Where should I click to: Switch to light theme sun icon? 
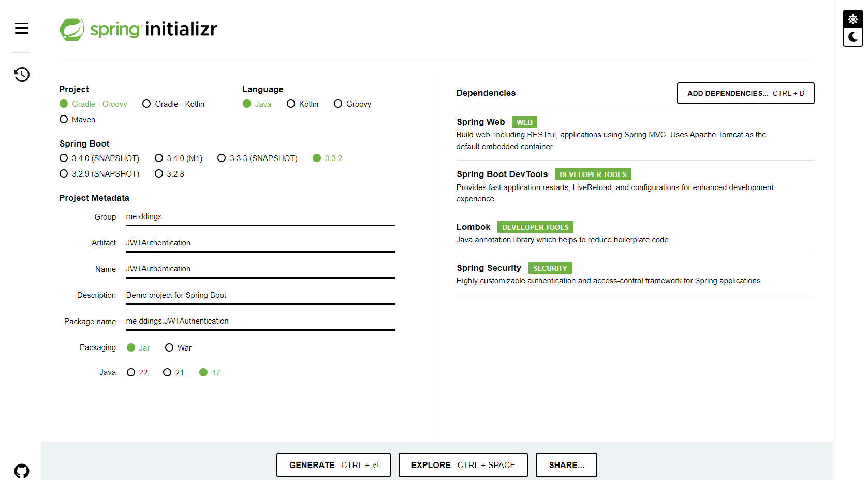[x=853, y=19]
